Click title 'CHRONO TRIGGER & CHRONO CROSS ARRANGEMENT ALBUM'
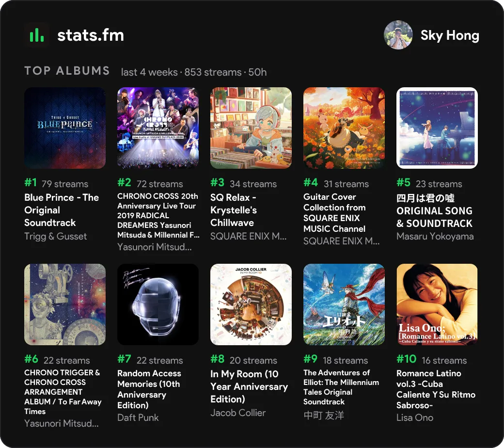Image resolution: width=504 pixels, height=448 pixels. (63, 392)
